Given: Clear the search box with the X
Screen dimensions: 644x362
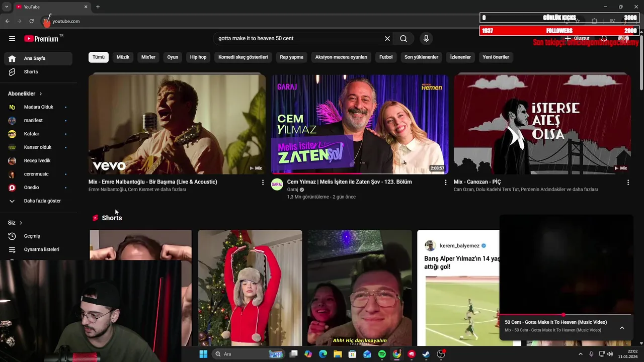Looking at the screenshot, I should click(387, 39).
